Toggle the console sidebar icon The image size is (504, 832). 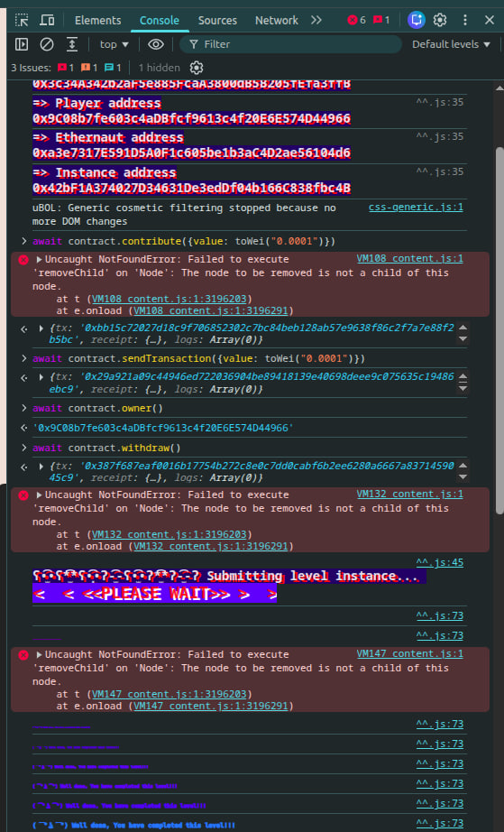point(22,44)
